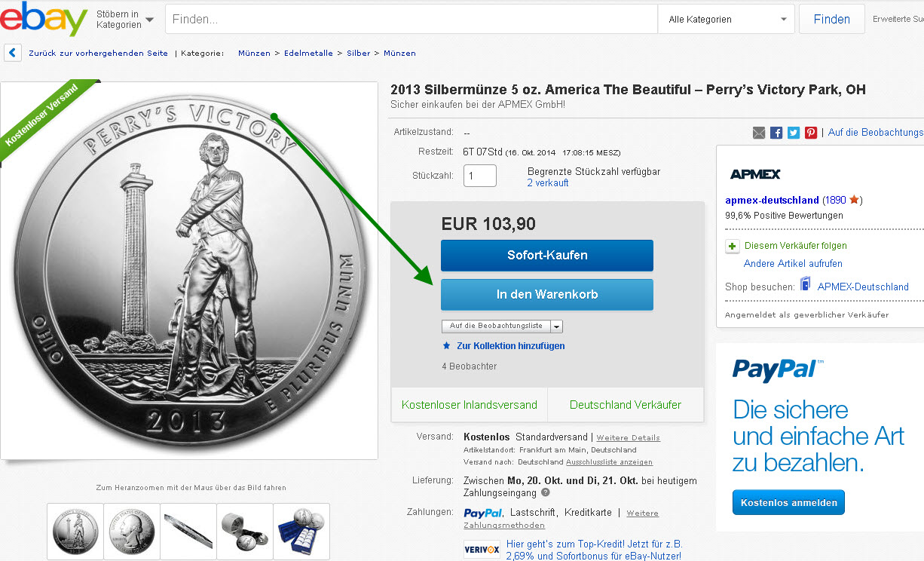Click the APMEX-Deutschland shop icon
Viewport: 924px width, 561px height.
(x=806, y=285)
